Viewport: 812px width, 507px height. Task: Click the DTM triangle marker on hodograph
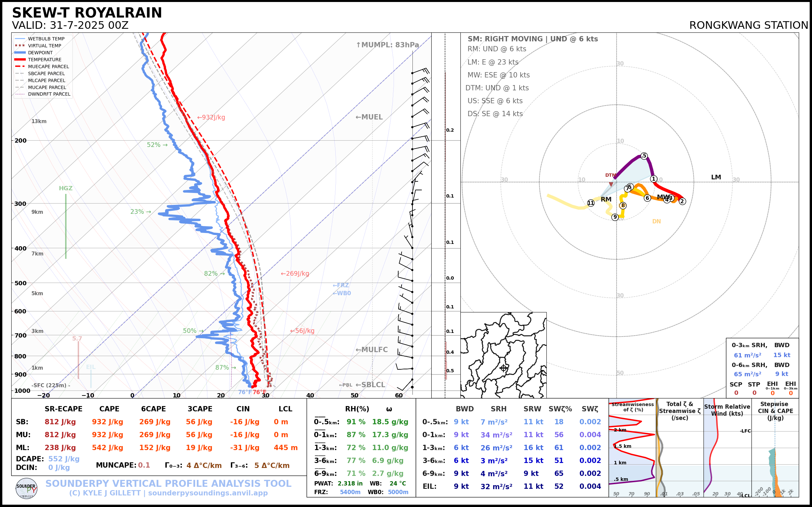[x=611, y=184]
